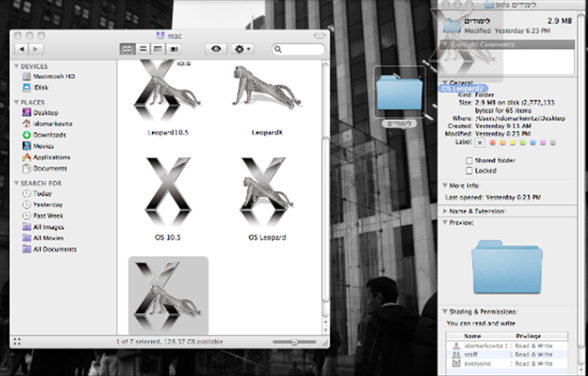Collapse Sharing & Permissions section
The width and height of the screenshot is (588, 376).
[x=444, y=311]
